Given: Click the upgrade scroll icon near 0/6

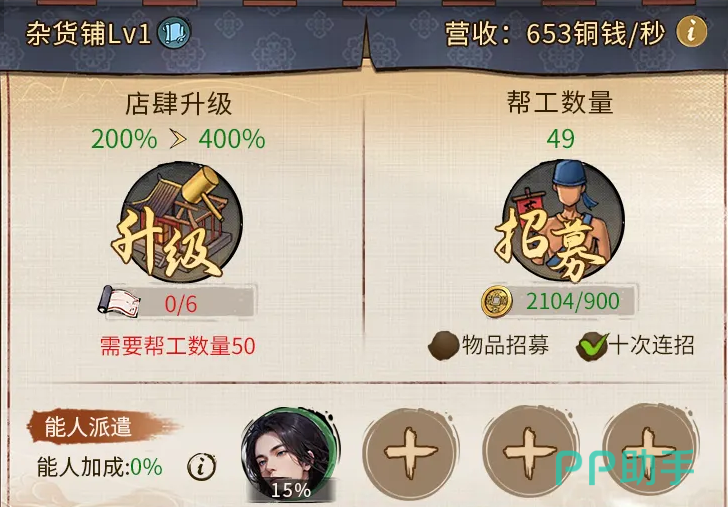Looking at the screenshot, I should [x=118, y=302].
